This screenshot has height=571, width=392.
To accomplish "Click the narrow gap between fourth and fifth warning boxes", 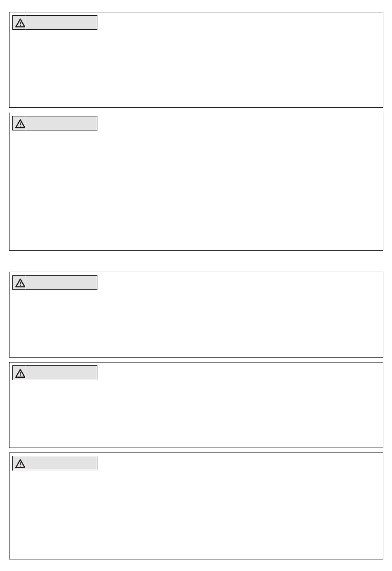I will (196, 450).
